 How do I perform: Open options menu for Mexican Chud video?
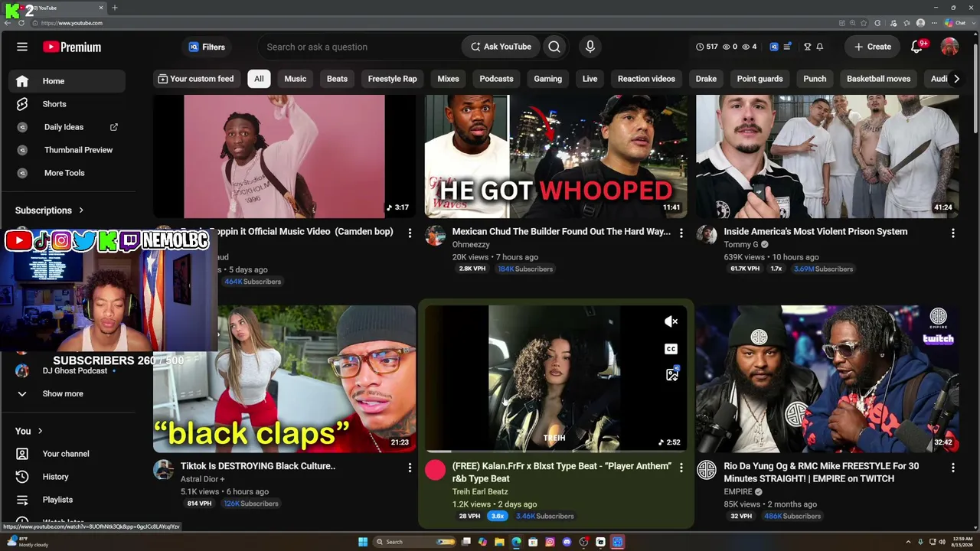tap(681, 233)
